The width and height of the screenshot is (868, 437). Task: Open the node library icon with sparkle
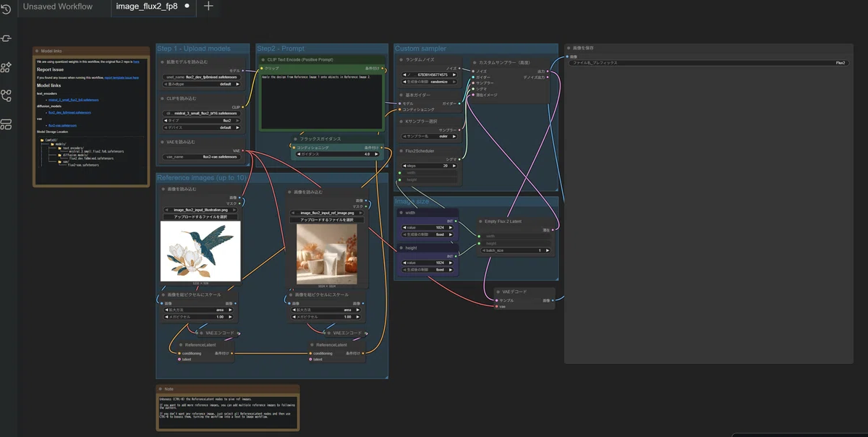[x=7, y=67]
